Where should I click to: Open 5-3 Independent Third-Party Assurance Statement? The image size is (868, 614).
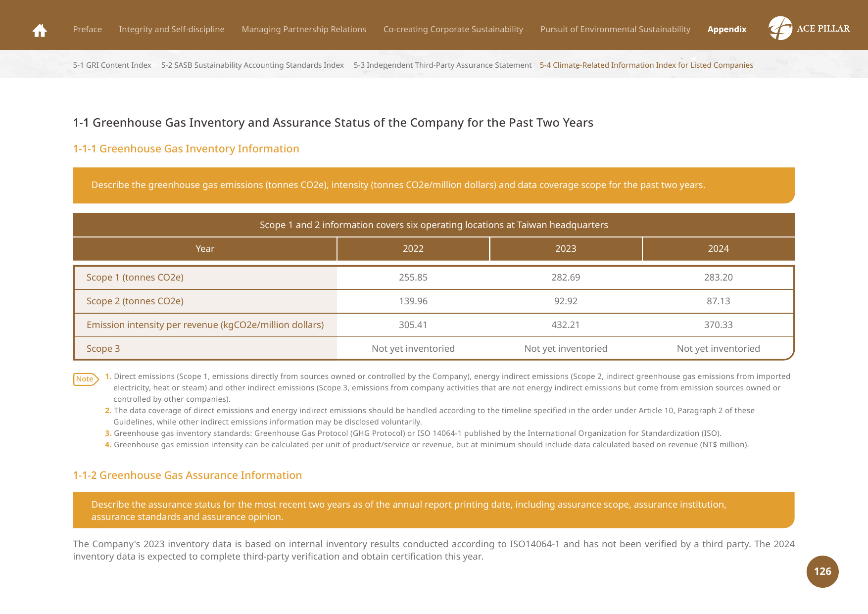[x=443, y=65]
